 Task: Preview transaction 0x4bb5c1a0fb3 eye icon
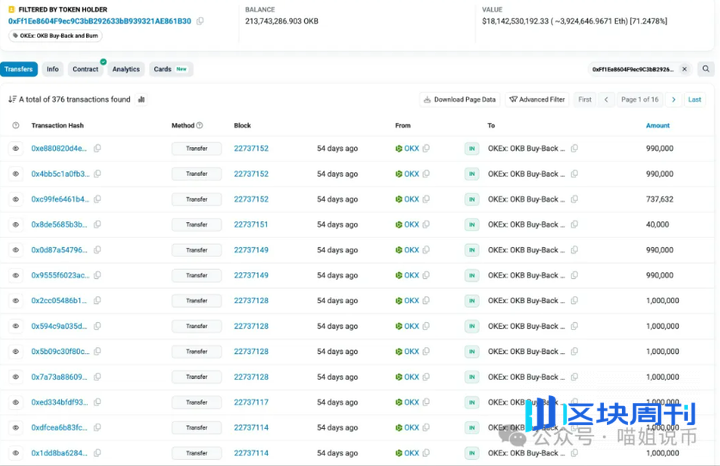click(16, 174)
